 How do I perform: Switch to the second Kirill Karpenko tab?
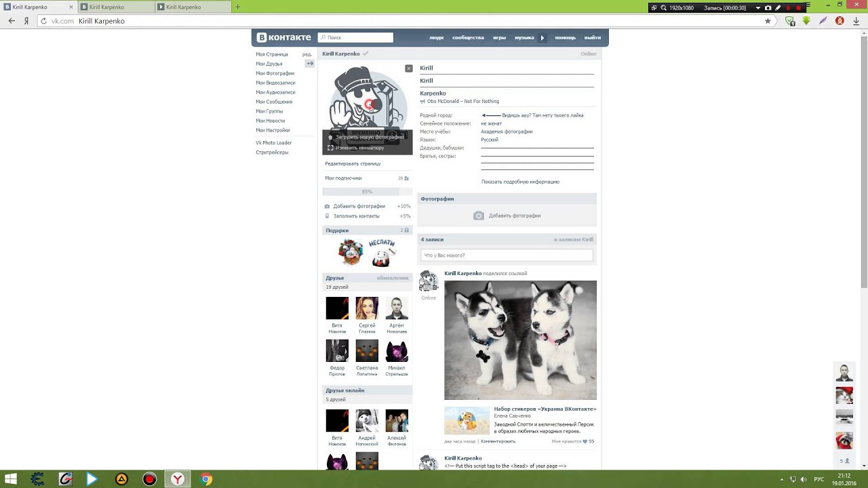[x=115, y=7]
